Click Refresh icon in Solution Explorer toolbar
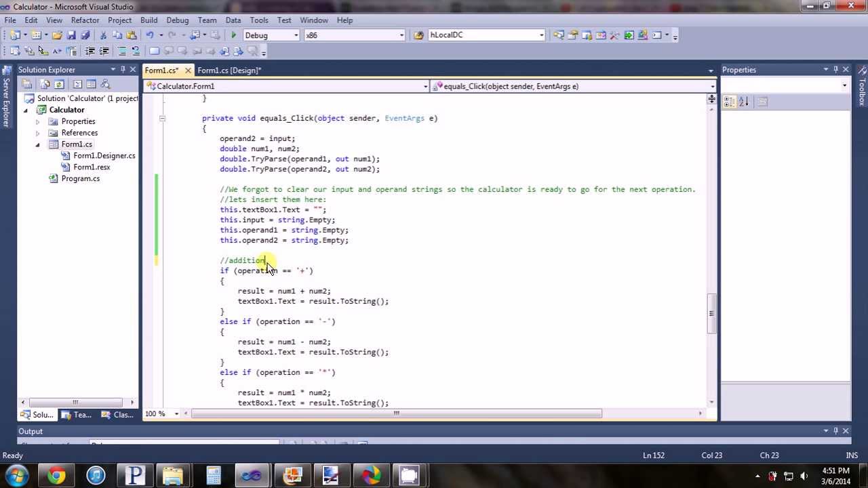 tap(59, 84)
